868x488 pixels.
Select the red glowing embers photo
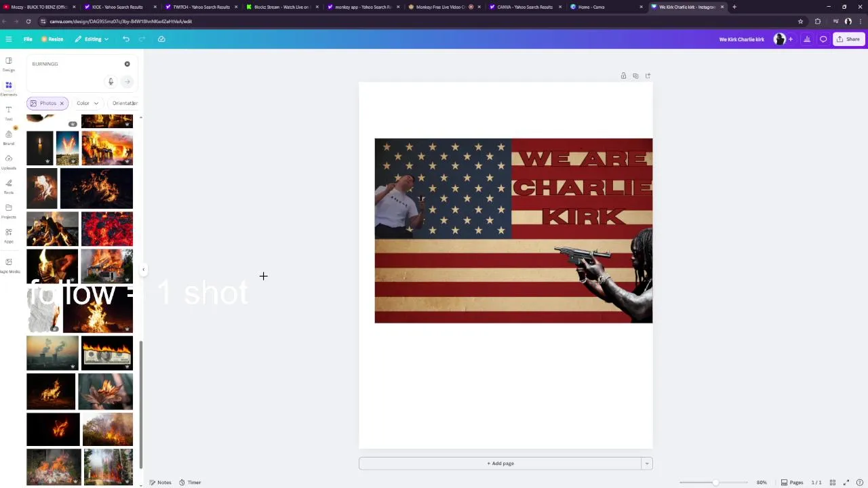pyautogui.click(x=107, y=229)
